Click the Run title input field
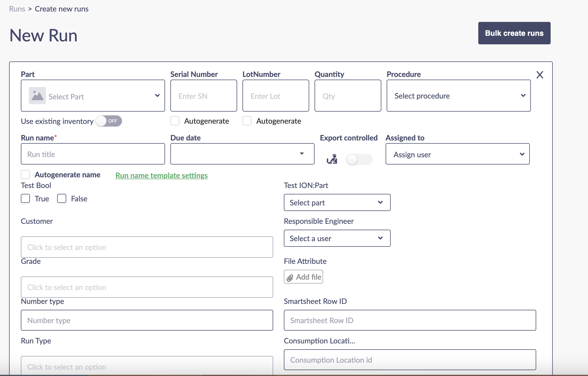Viewport: 588px width, 376px height. [x=93, y=154]
